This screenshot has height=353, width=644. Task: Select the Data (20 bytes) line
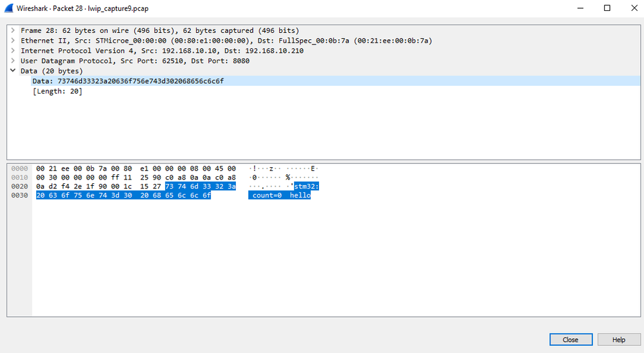point(52,71)
